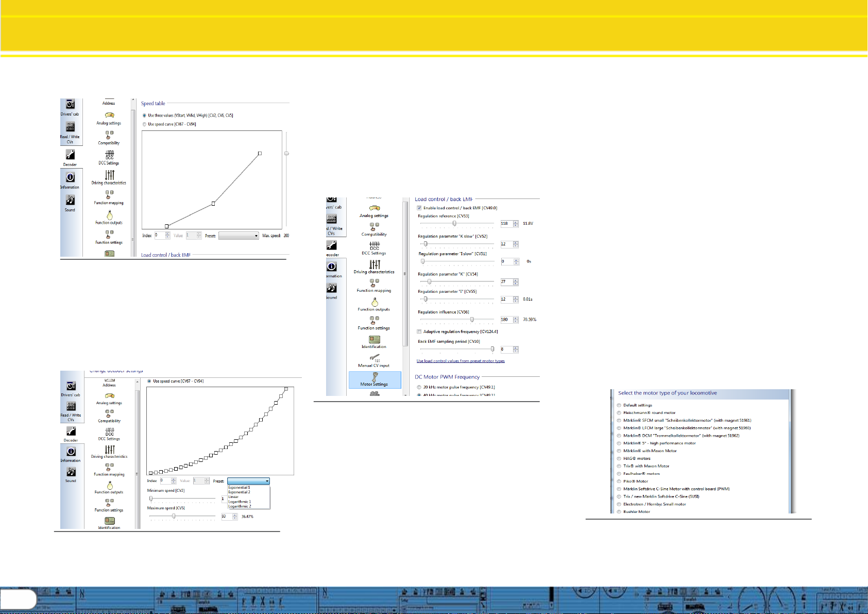Open Drivers' cab in the Speed table window

pyautogui.click(x=70, y=107)
